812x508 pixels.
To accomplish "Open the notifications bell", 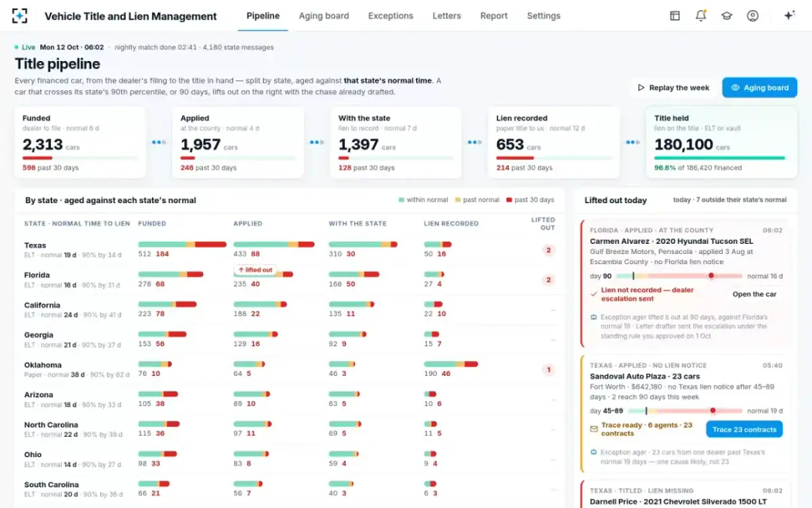I will tap(701, 16).
